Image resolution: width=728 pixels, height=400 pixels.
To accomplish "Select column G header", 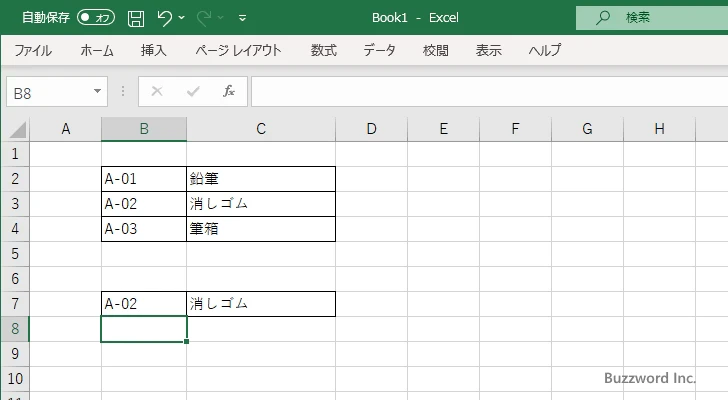I will point(587,129).
